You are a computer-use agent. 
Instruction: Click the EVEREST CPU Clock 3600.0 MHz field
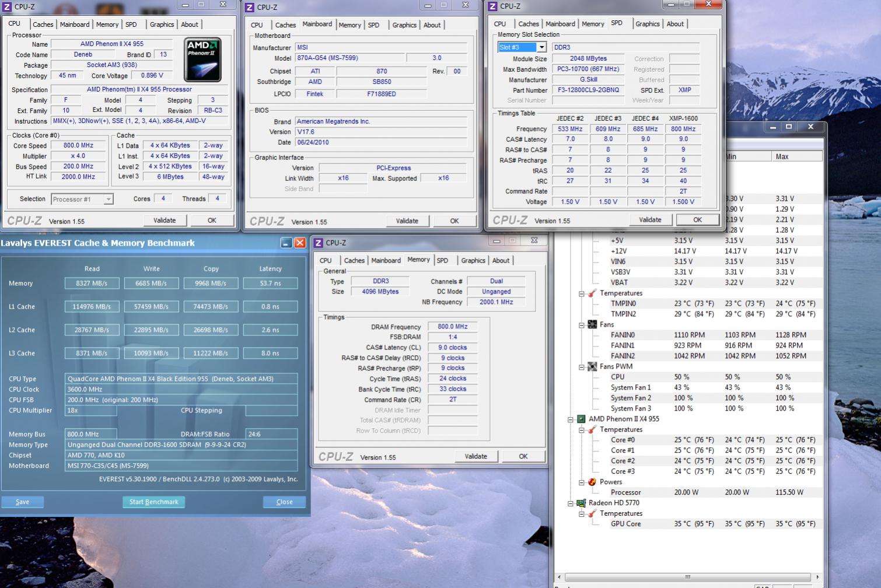181,389
